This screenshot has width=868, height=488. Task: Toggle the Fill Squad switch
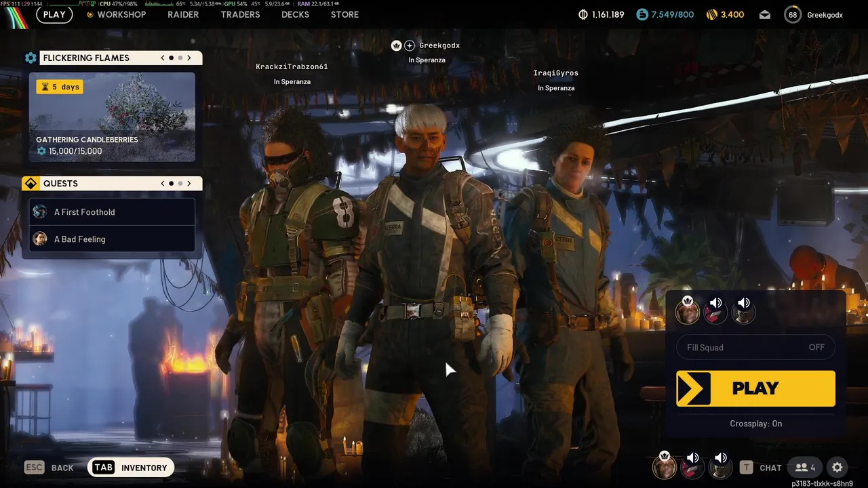click(x=755, y=347)
